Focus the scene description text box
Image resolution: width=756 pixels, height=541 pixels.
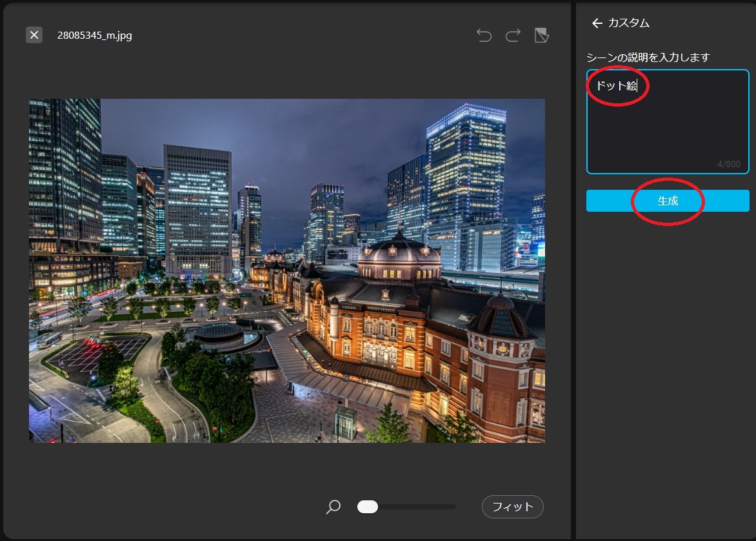pos(668,121)
